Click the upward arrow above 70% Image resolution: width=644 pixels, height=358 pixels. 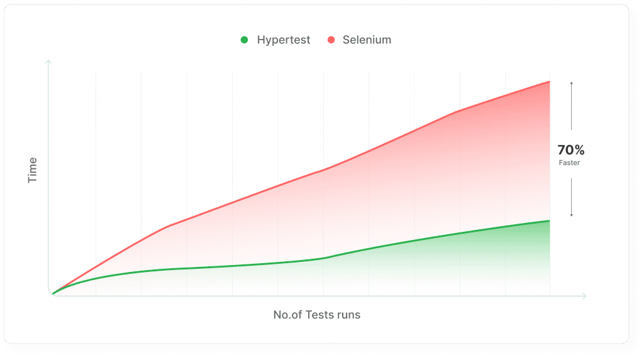pyautogui.click(x=571, y=106)
